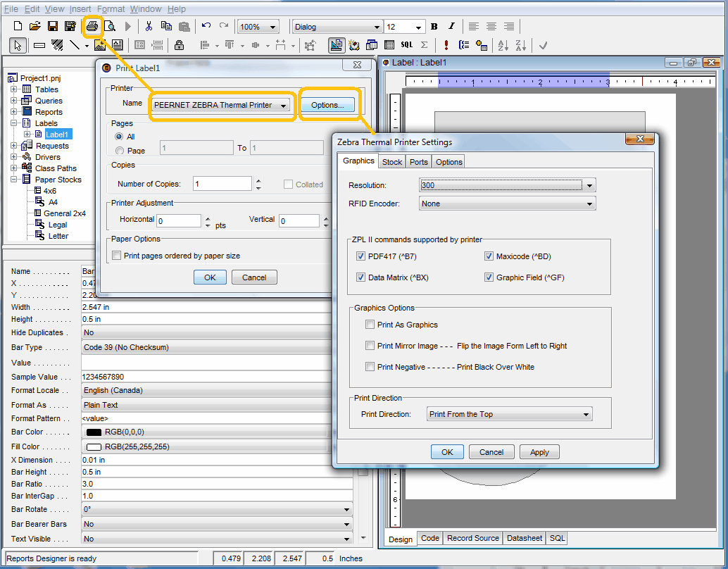Switch to the Datasheet tab
This screenshot has width=728, height=569.
[x=525, y=538]
